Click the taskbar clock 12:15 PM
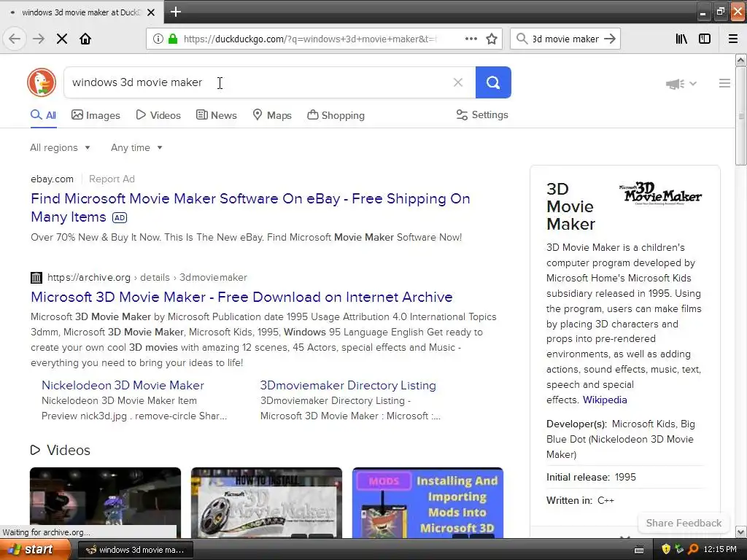The height and width of the screenshot is (560, 747). point(720,550)
